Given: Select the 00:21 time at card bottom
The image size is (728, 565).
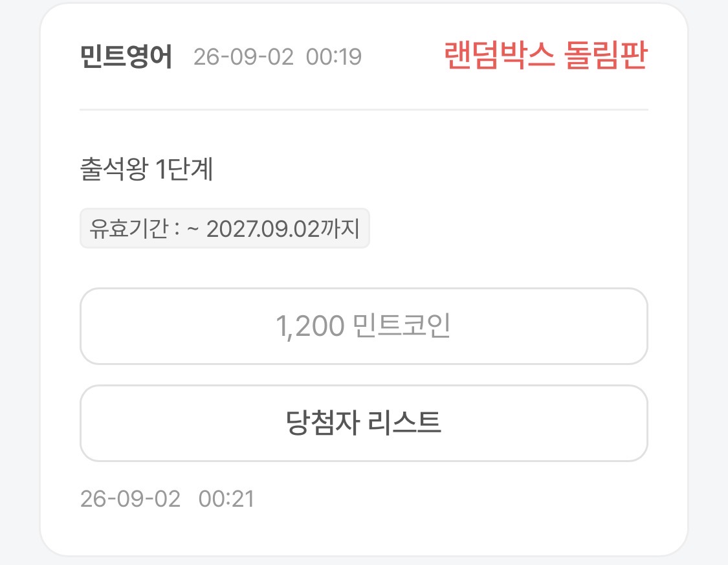Looking at the screenshot, I should click(x=226, y=499).
